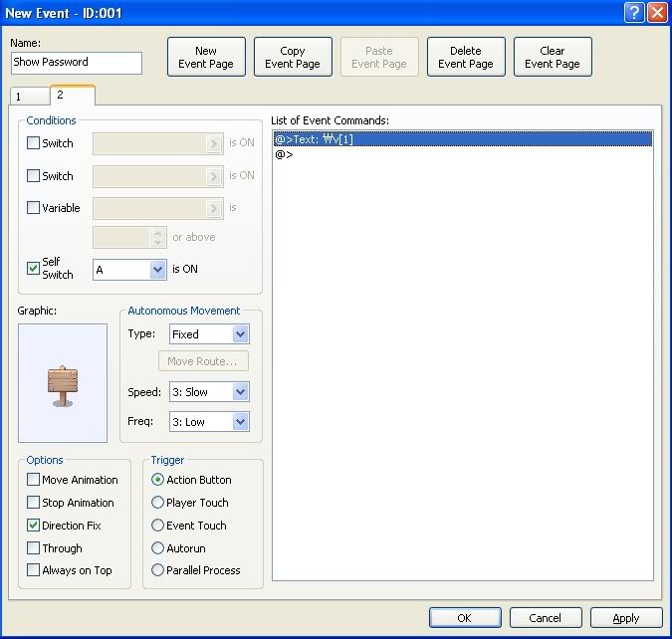Open the Self Switch letter dropdown
Viewport: 672px width, 639px height.
[157, 270]
